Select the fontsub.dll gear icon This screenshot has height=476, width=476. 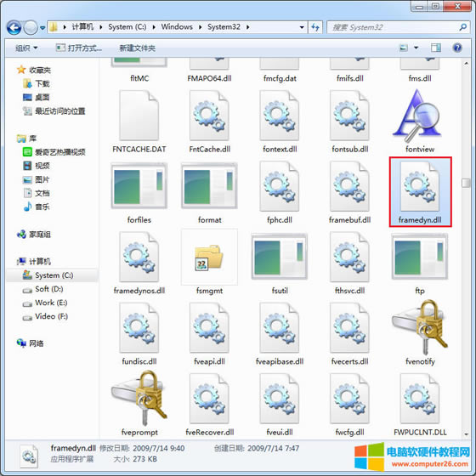(349, 116)
